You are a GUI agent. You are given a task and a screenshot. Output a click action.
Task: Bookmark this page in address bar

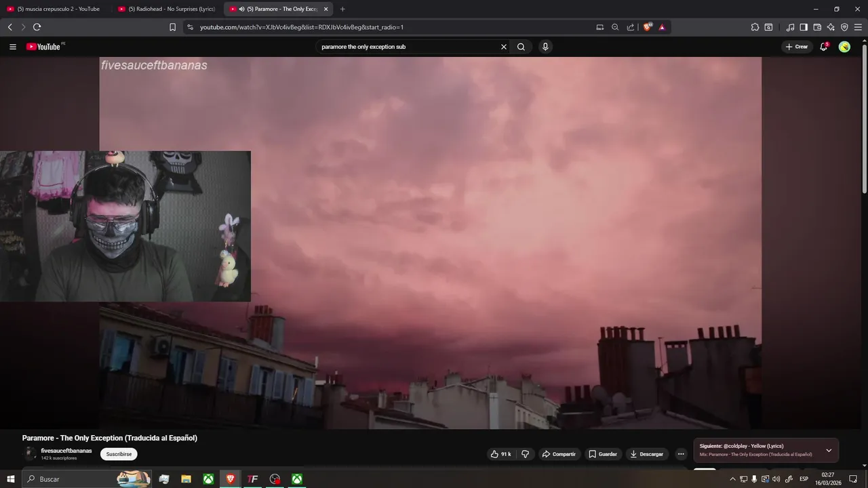pyautogui.click(x=172, y=27)
